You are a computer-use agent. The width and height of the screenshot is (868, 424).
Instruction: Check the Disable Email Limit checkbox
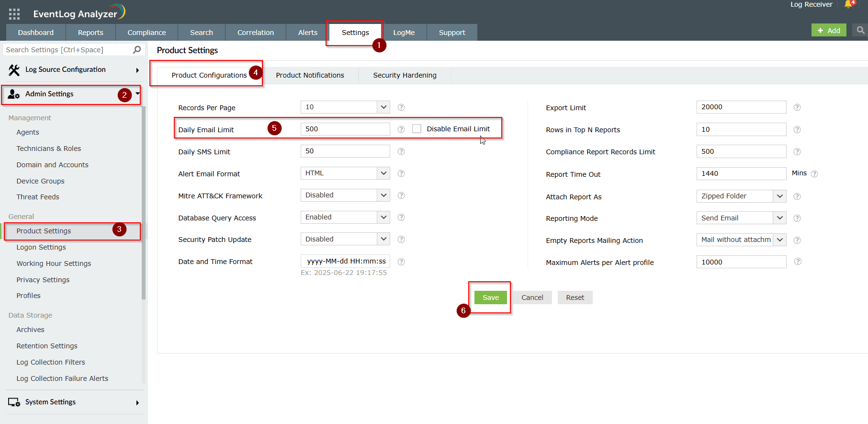click(417, 129)
